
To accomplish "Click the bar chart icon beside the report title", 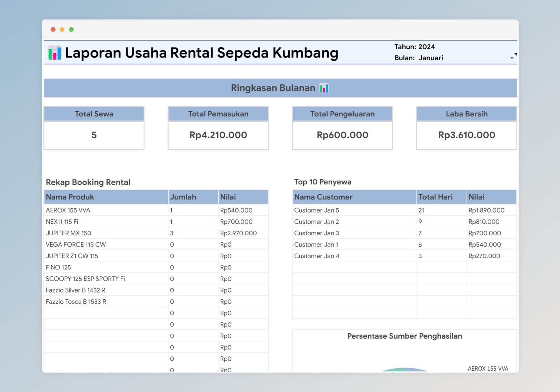I will click(54, 53).
